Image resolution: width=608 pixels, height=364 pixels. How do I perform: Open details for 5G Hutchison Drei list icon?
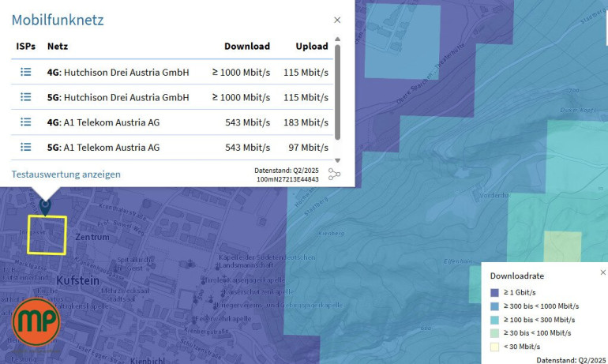coord(25,97)
